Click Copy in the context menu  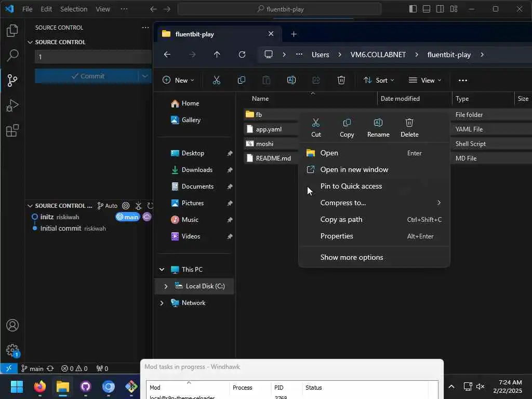347,128
